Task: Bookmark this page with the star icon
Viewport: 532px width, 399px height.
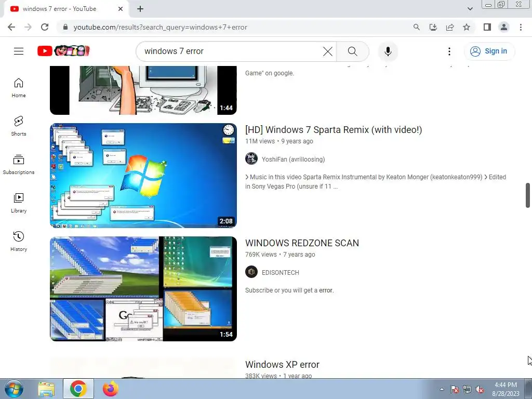Action: 467,27
